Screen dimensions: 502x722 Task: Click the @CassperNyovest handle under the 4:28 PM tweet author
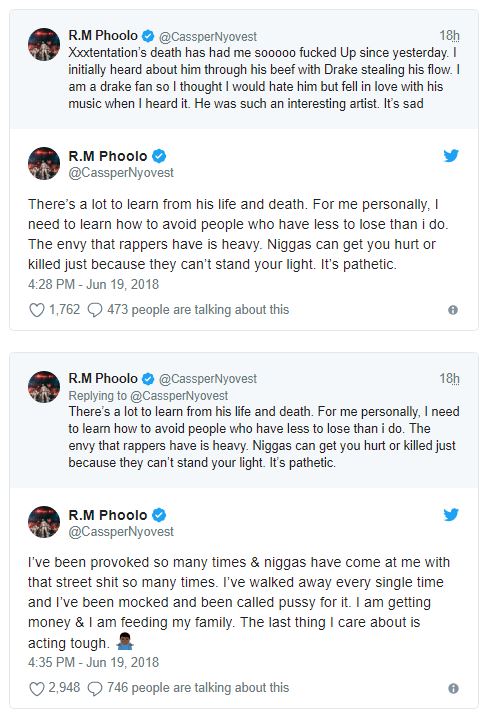pos(121,173)
